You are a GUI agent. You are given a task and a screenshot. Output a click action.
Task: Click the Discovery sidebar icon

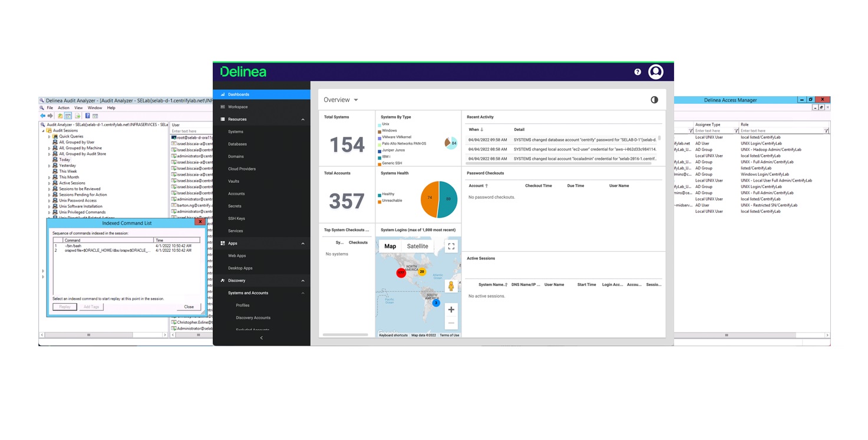coord(222,280)
